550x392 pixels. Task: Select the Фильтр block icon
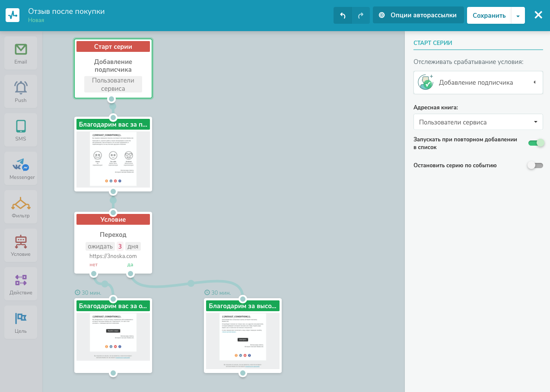pyautogui.click(x=21, y=207)
